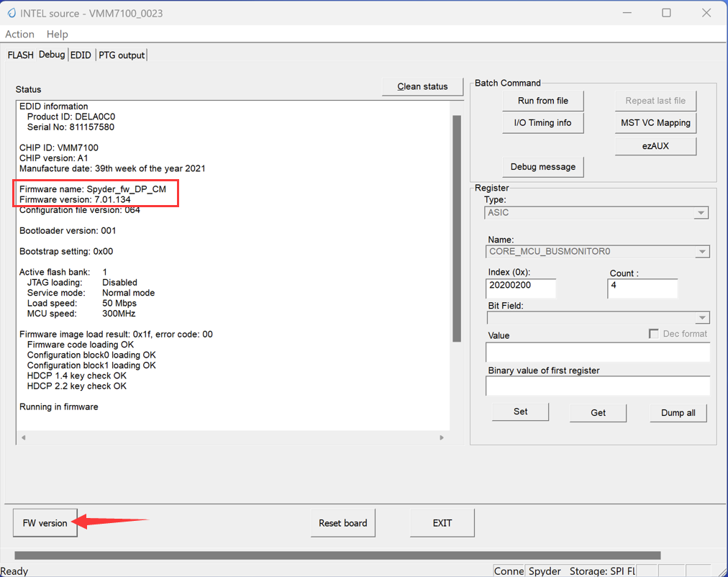Click 'HDCP 2.2 key check OK' line
This screenshot has height=577, width=728.
(76, 386)
